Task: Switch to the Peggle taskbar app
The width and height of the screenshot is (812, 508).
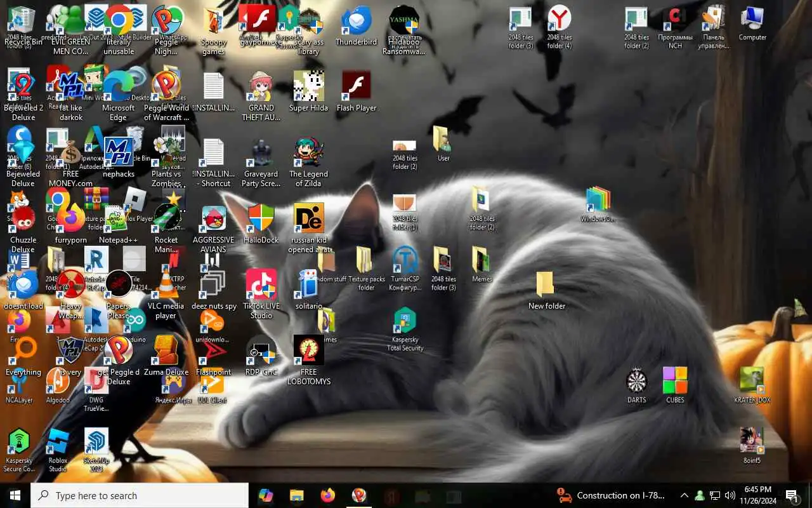Action: click(x=358, y=495)
